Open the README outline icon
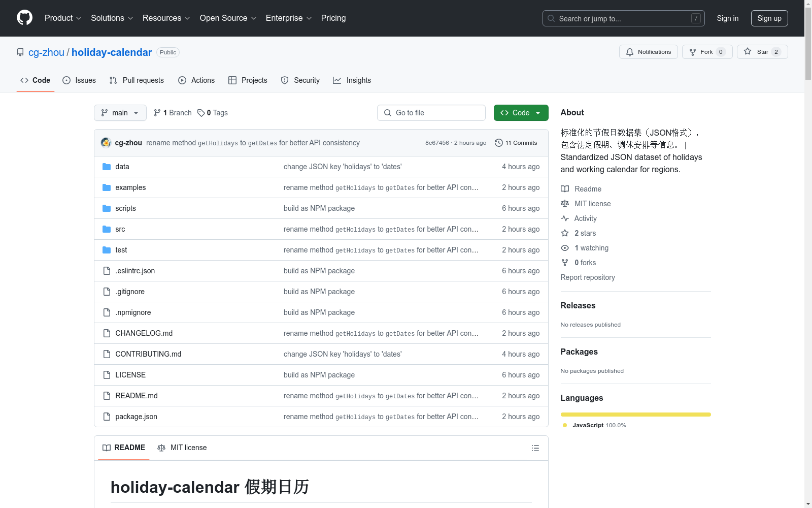The width and height of the screenshot is (812, 508). tap(535, 448)
